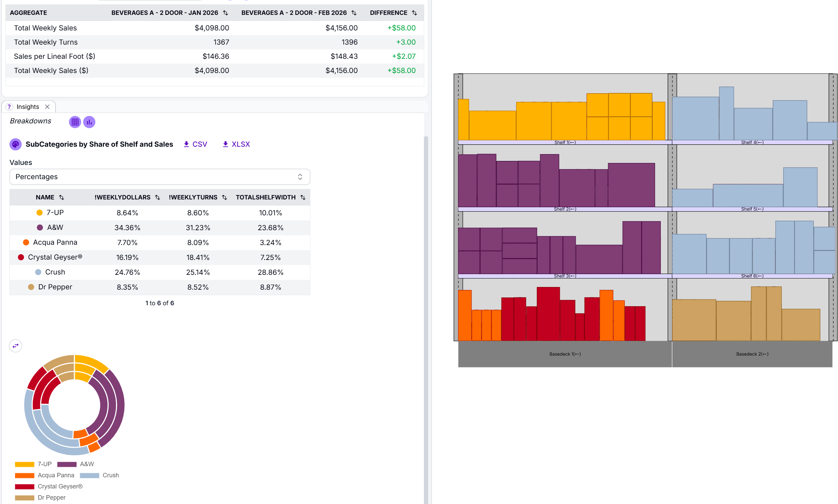Click the swap arrows icon above donut chart
838x504 pixels.
point(16,346)
